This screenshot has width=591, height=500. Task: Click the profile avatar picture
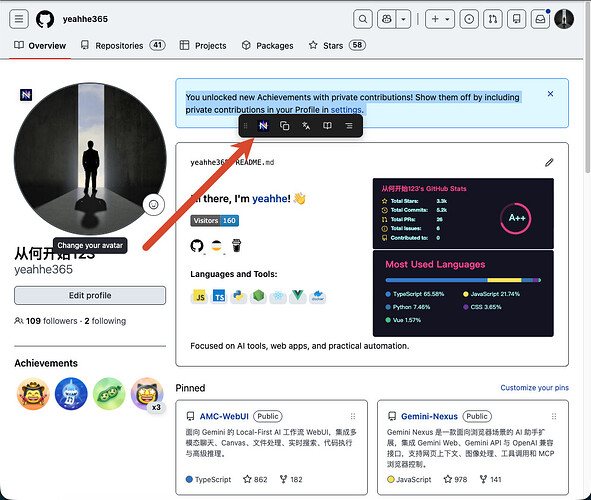[x=90, y=159]
